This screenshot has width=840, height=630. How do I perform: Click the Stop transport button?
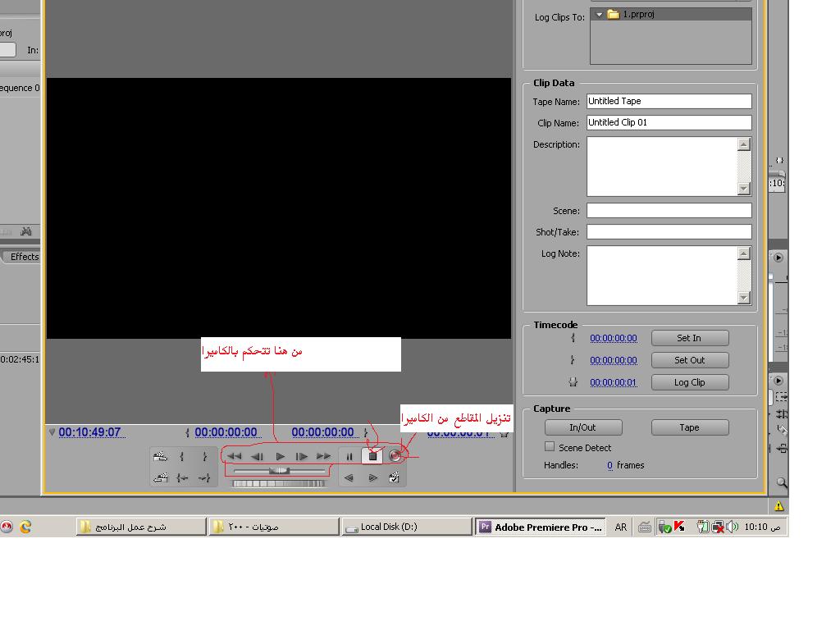(372, 456)
